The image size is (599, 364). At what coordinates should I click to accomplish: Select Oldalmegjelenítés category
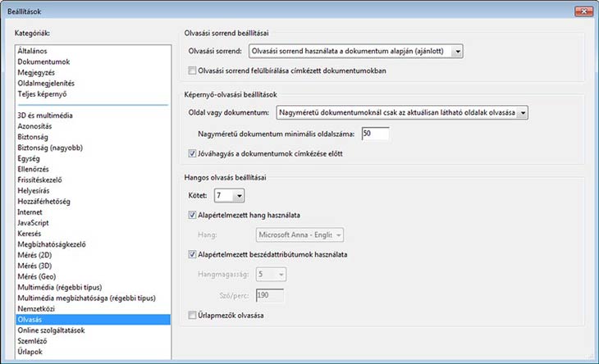point(94,83)
